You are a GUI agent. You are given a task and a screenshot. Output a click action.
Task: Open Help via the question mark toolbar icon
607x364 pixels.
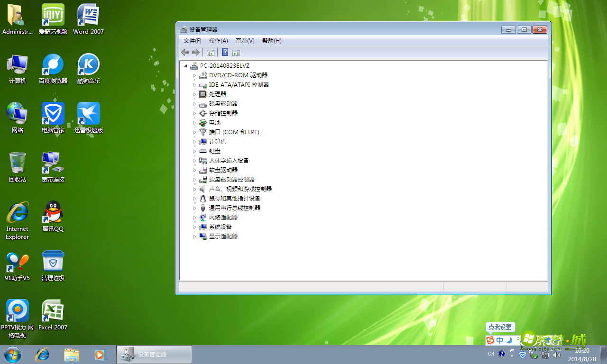pyautogui.click(x=224, y=52)
